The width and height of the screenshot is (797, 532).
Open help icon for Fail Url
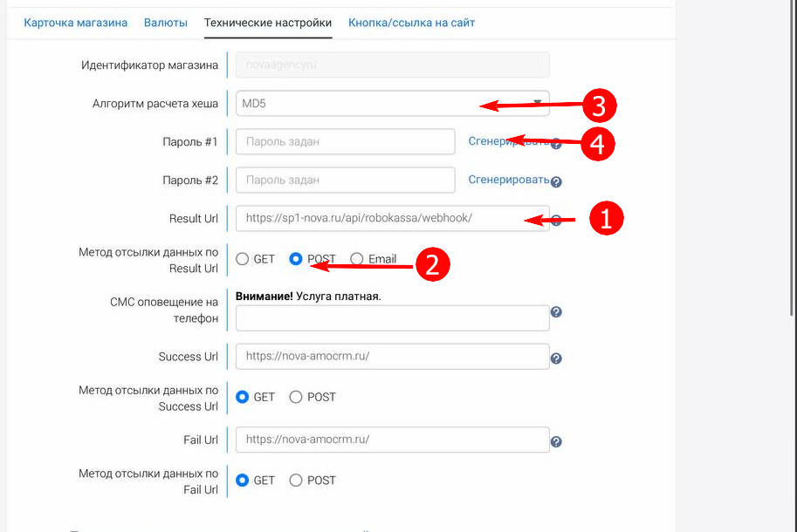pos(556,441)
